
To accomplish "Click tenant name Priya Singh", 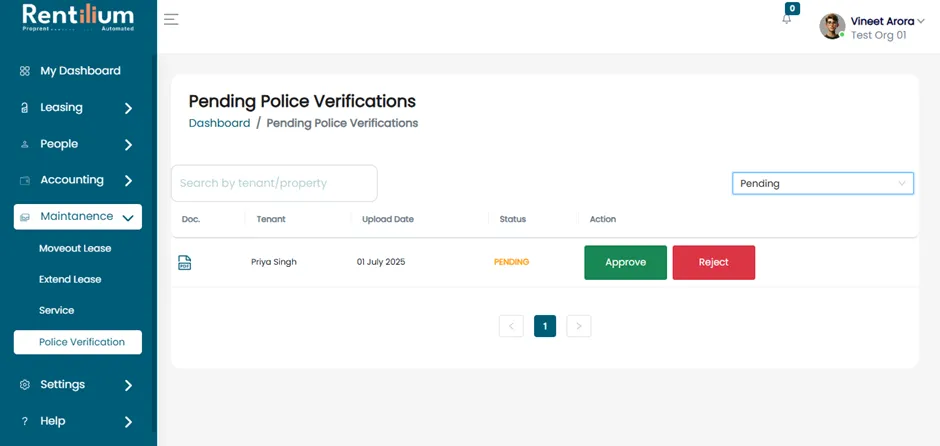I will [274, 262].
